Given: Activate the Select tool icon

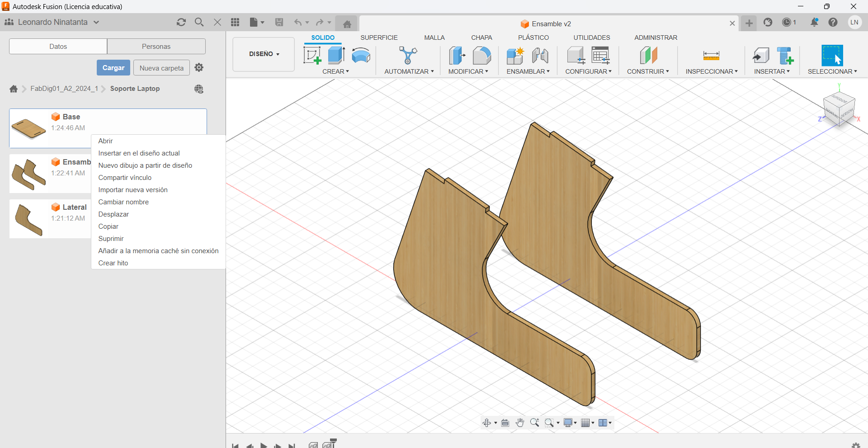Looking at the screenshot, I should tap(832, 56).
